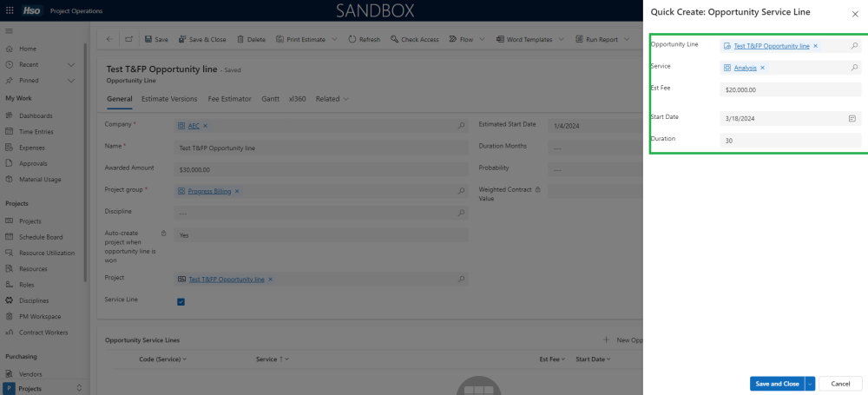Viewport: 868px width, 395px height.
Task: Click Save and Close in Quick Create
Action: click(777, 384)
